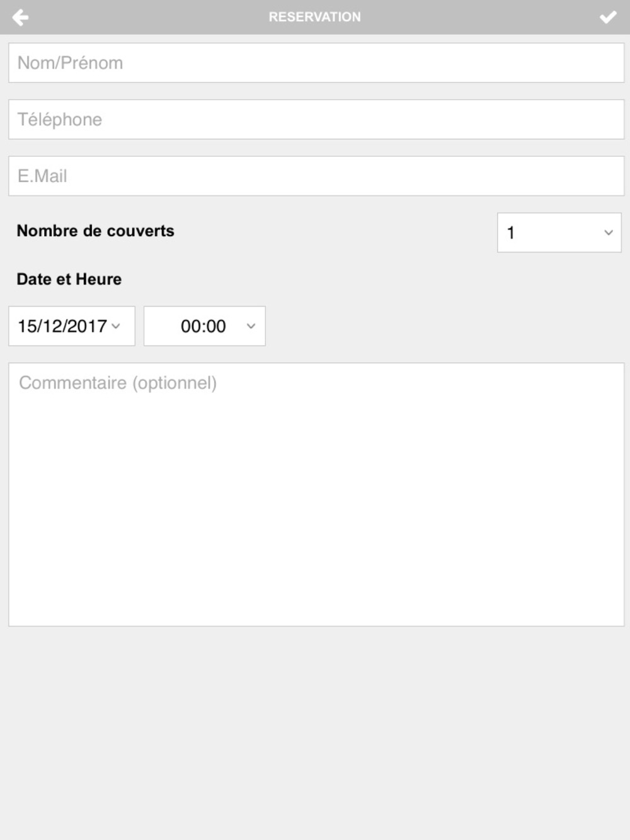Screen dimensions: 630x840
Task: Click the small chevron next to 15/12/2017
Action: point(116,326)
